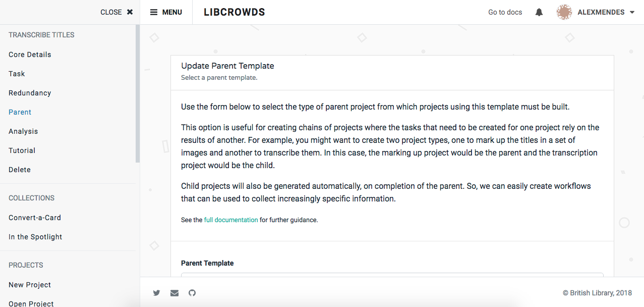The height and width of the screenshot is (307, 644).
Task: Open the notifications bell icon
Action: (x=539, y=12)
